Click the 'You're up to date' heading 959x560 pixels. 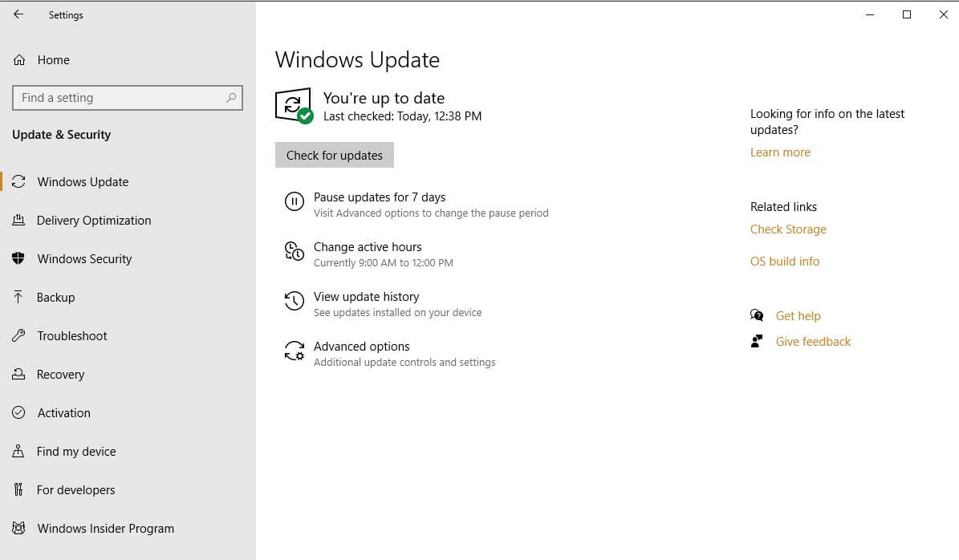(x=384, y=98)
